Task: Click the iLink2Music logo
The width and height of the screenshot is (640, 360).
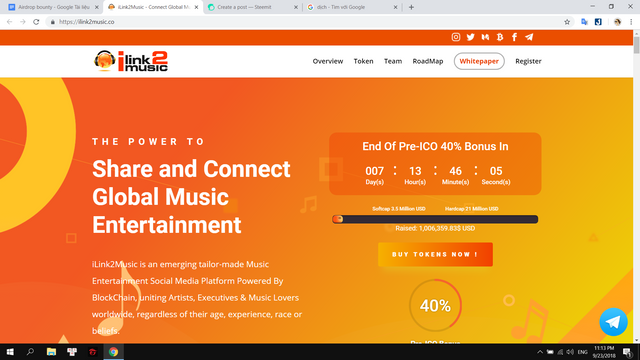Action: 131,61
